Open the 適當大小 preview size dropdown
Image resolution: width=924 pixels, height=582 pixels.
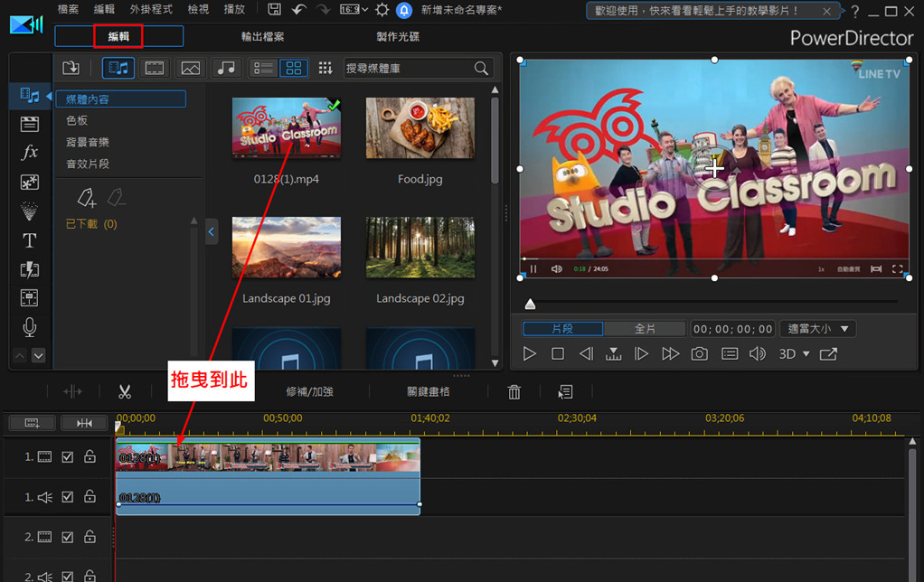tap(817, 329)
